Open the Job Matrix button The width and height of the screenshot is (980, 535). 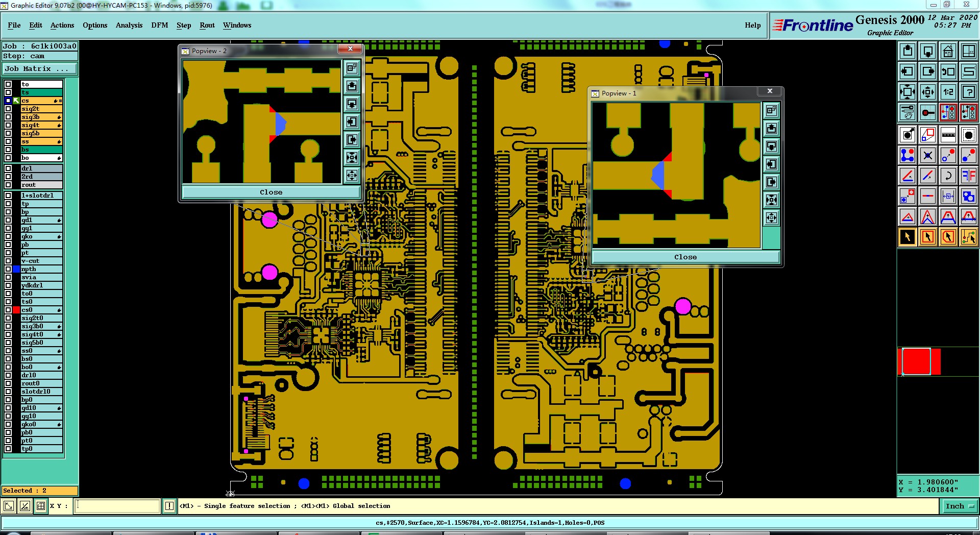pyautogui.click(x=40, y=68)
